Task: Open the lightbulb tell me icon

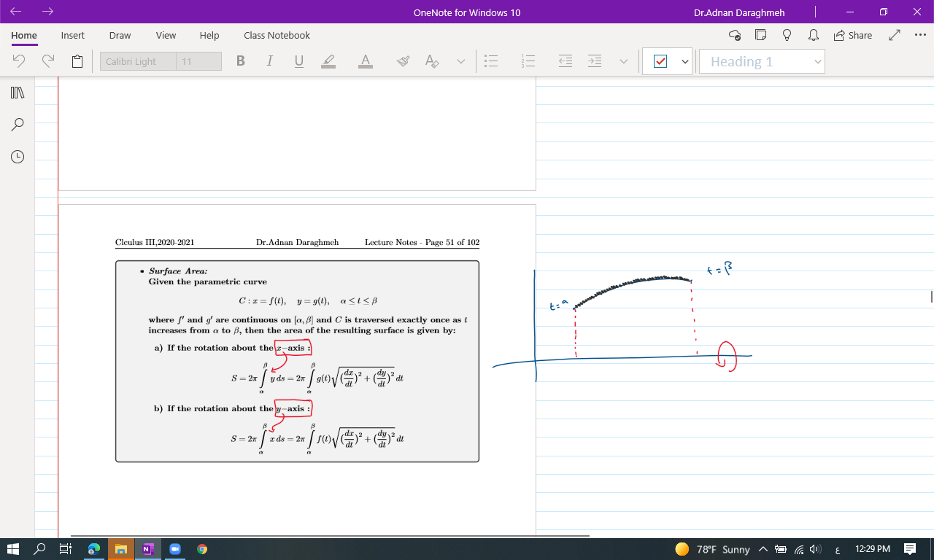Action: click(x=787, y=35)
